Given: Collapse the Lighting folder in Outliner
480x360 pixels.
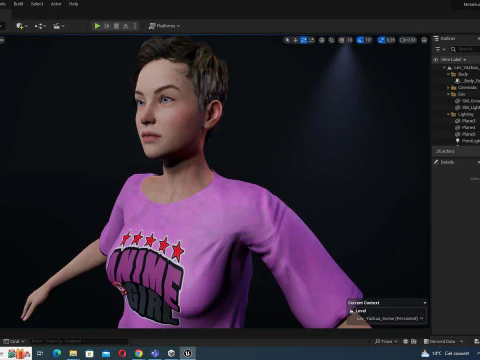Looking at the screenshot, I should (448, 114).
